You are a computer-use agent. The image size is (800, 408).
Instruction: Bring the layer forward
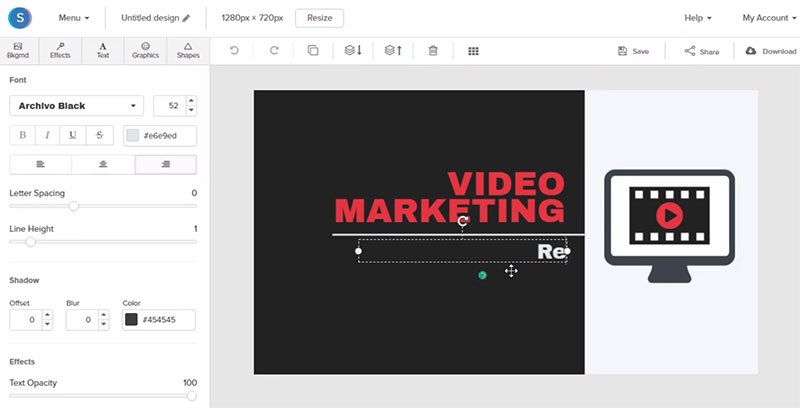(x=393, y=51)
